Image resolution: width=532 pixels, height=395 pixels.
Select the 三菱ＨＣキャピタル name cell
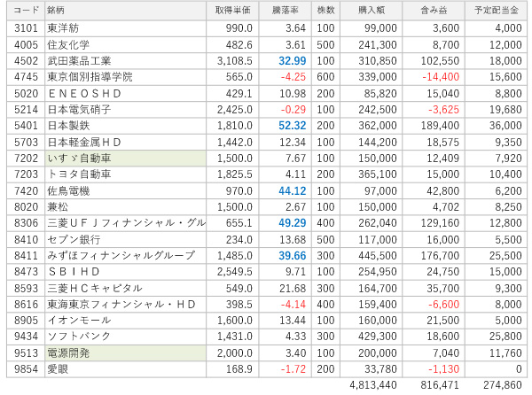pyautogui.click(x=126, y=289)
